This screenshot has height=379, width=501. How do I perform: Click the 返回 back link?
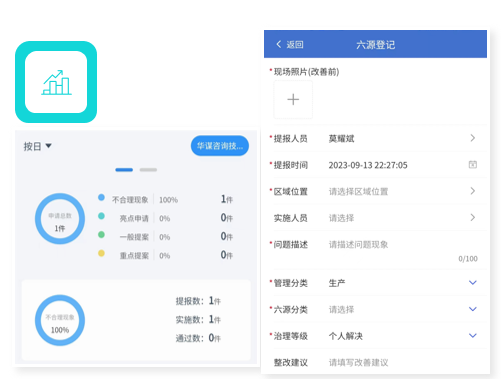point(295,45)
